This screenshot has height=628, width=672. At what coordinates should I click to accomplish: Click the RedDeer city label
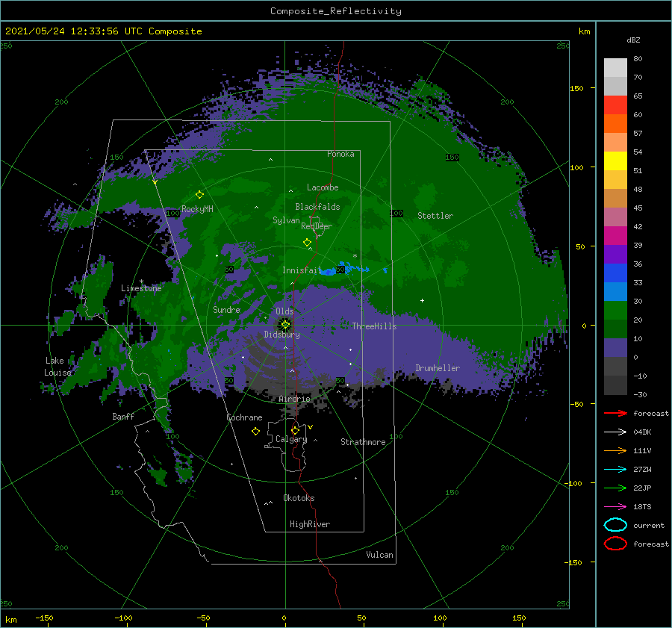317,226
